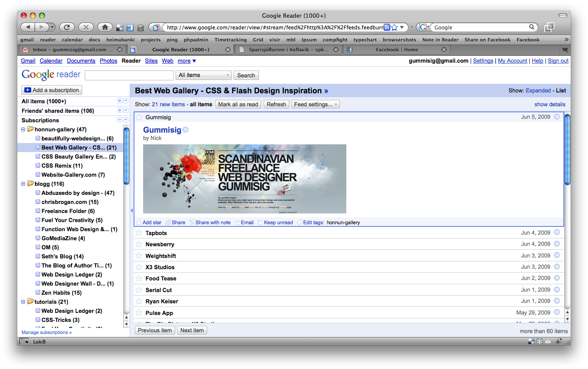This screenshot has height=369, width=588.
Task: Click the feed icon beside CSS Remix
Action: [38, 165]
